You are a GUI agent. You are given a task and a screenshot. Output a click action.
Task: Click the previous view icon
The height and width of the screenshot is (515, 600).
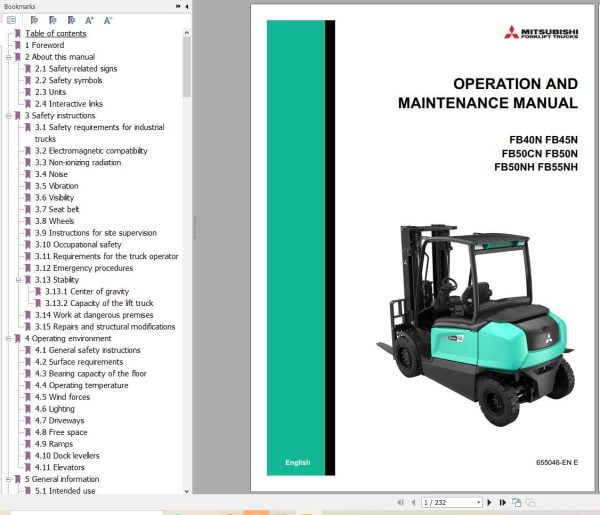(x=517, y=502)
